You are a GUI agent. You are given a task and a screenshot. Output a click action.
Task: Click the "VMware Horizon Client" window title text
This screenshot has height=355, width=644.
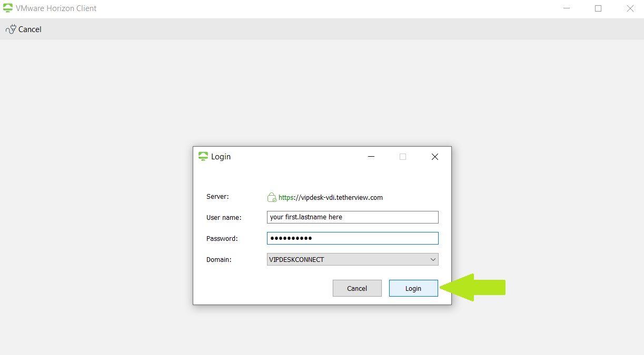[x=56, y=8]
